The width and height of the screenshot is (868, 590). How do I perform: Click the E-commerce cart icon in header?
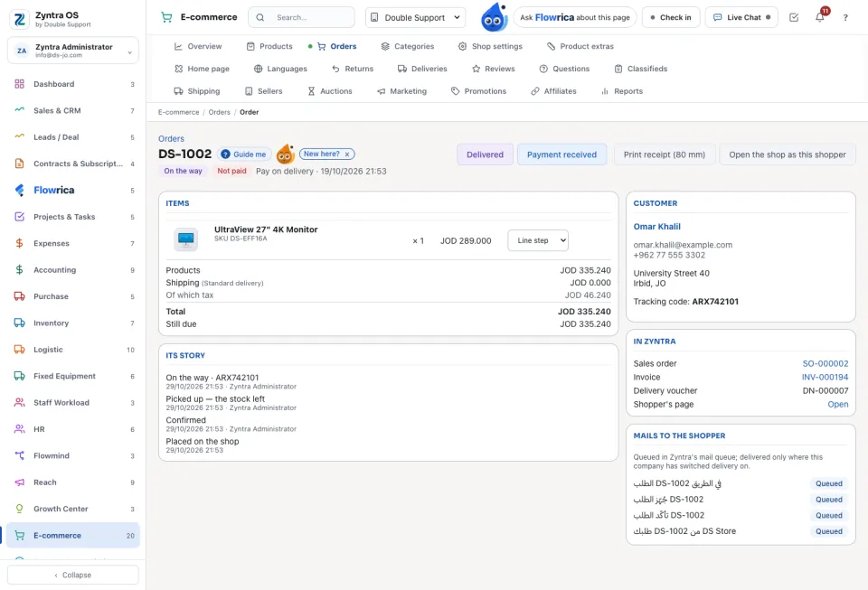(x=166, y=17)
